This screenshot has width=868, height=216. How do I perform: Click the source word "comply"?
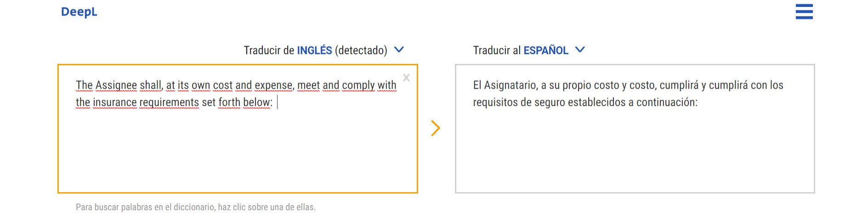pos(358,85)
